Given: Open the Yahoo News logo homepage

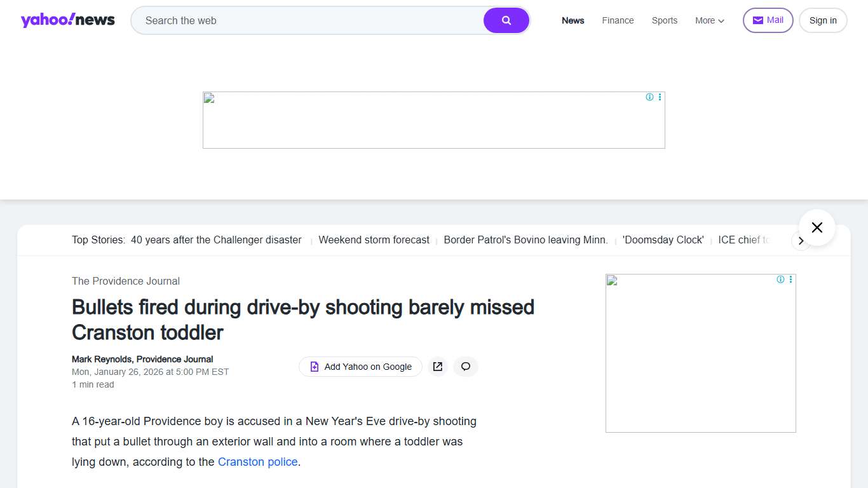Looking at the screenshot, I should 68,20.
